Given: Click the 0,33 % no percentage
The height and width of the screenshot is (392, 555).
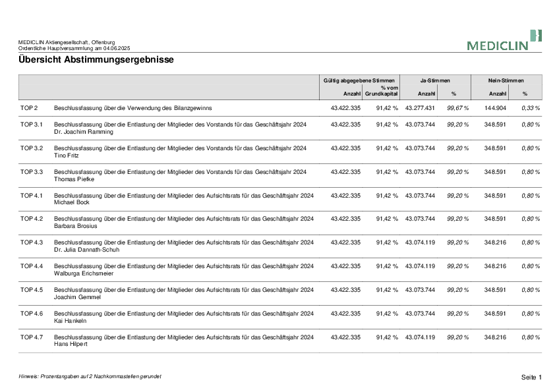Looking at the screenshot, I should pos(531,108).
